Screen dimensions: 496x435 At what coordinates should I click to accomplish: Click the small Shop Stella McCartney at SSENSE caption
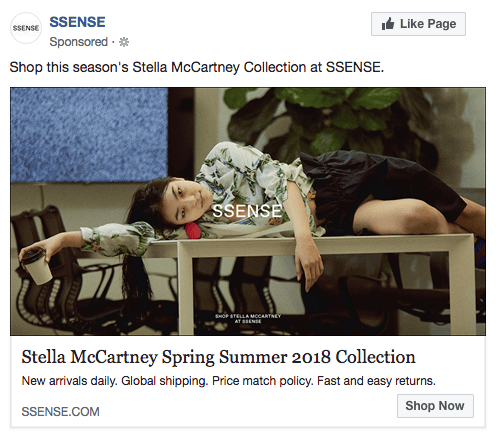pos(248,319)
